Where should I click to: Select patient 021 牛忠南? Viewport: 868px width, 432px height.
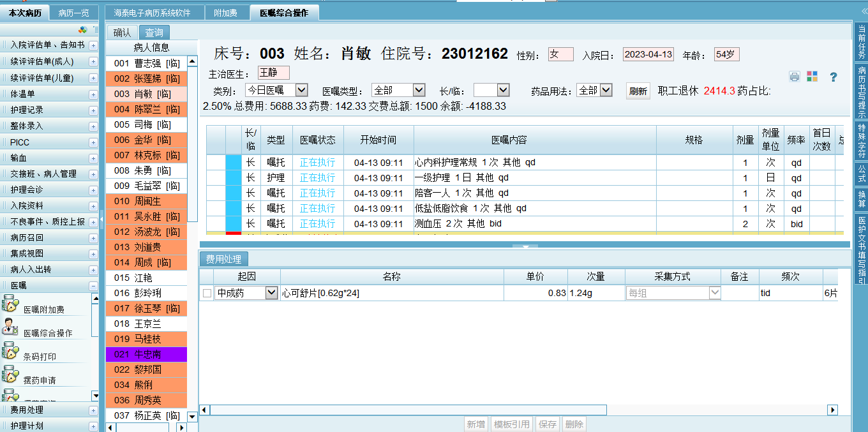point(146,354)
